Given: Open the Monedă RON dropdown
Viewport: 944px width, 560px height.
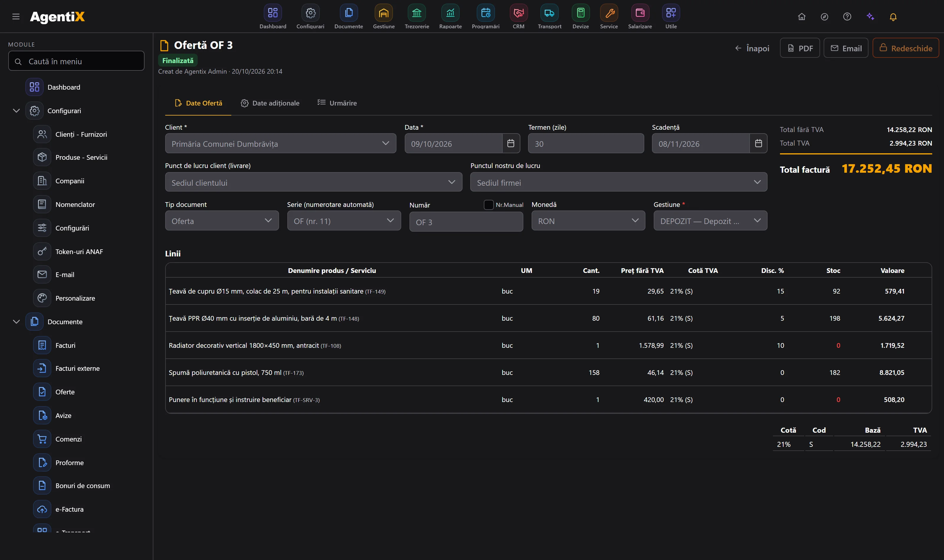Looking at the screenshot, I should (588, 221).
